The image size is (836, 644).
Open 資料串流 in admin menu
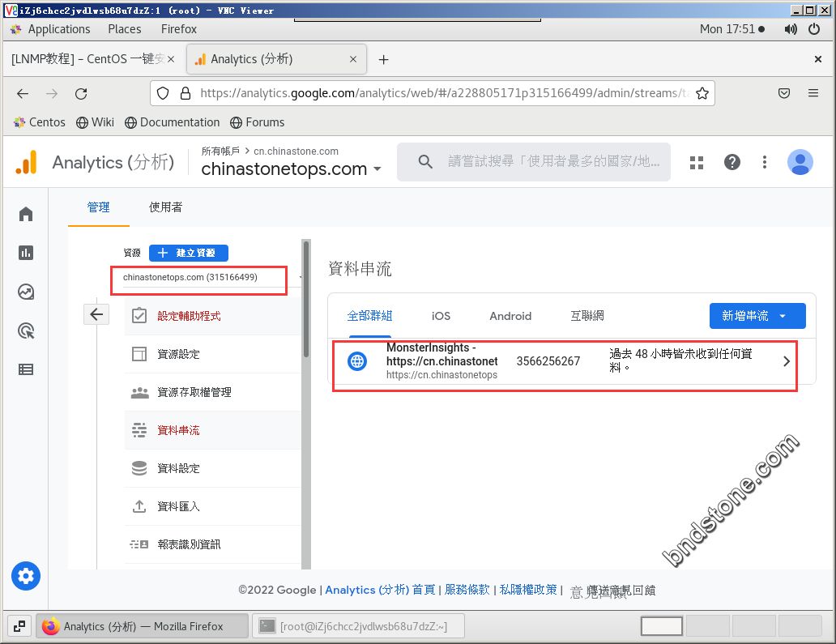click(x=213, y=429)
